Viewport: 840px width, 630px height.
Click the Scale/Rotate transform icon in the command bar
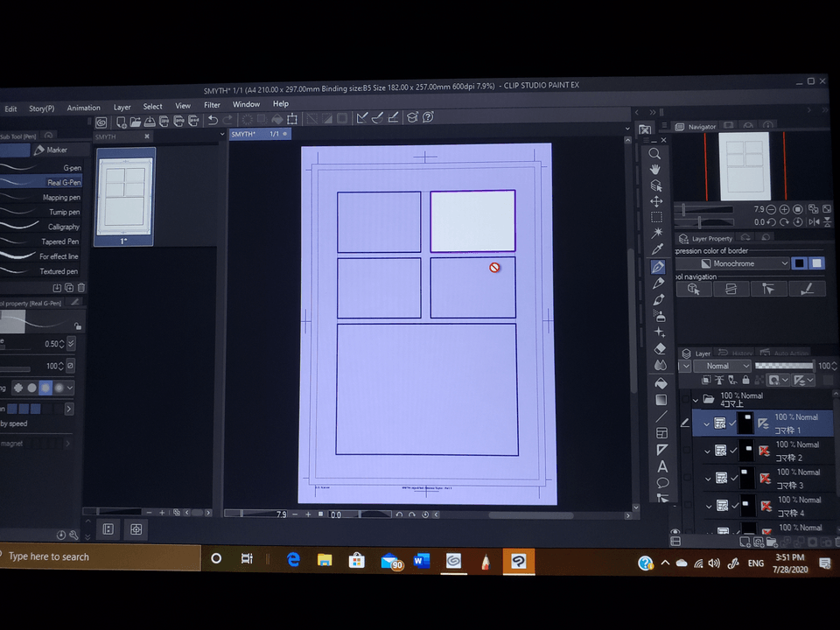pyautogui.click(x=292, y=119)
